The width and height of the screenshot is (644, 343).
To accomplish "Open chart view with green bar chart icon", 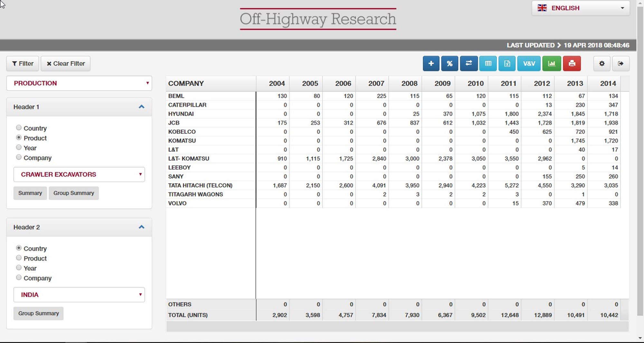I will (552, 63).
